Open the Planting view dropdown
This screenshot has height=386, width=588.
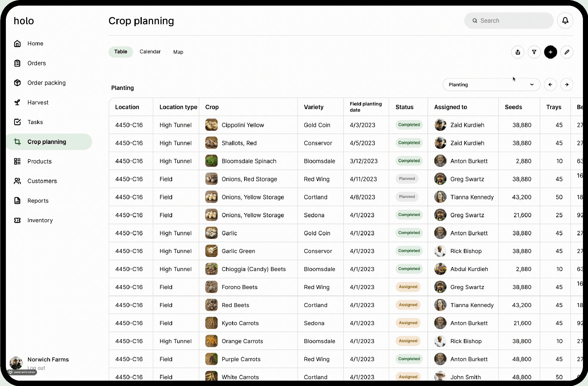click(491, 85)
